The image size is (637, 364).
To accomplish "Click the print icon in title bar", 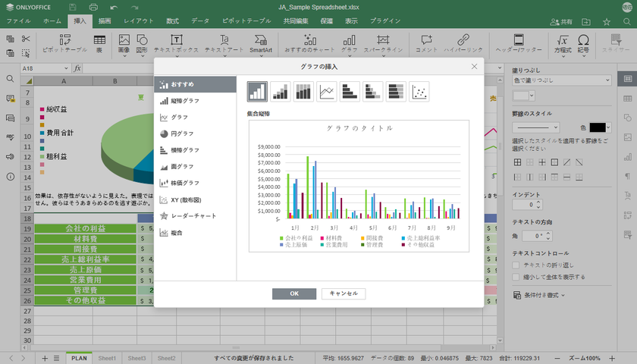I will click(93, 6).
